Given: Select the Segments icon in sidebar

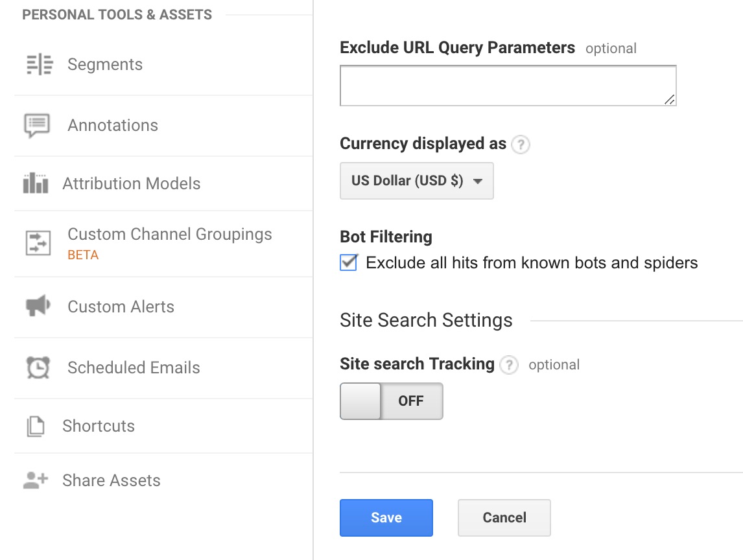Looking at the screenshot, I should pyautogui.click(x=38, y=64).
